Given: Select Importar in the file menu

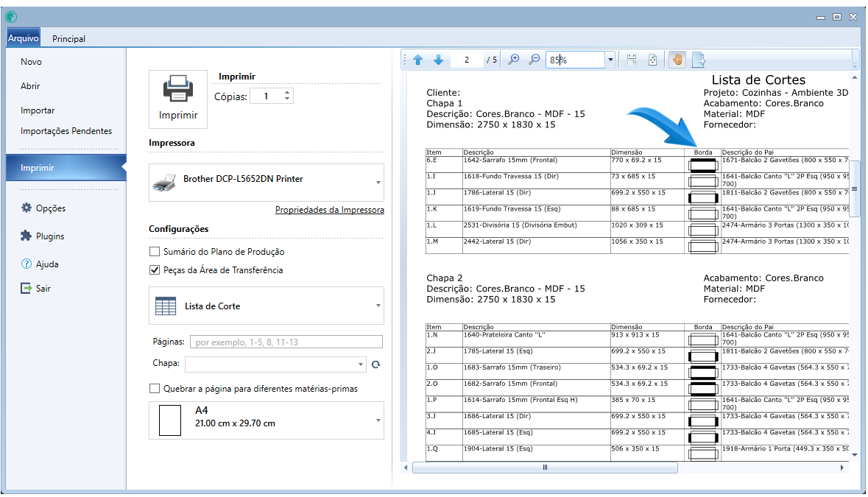Looking at the screenshot, I should 38,110.
